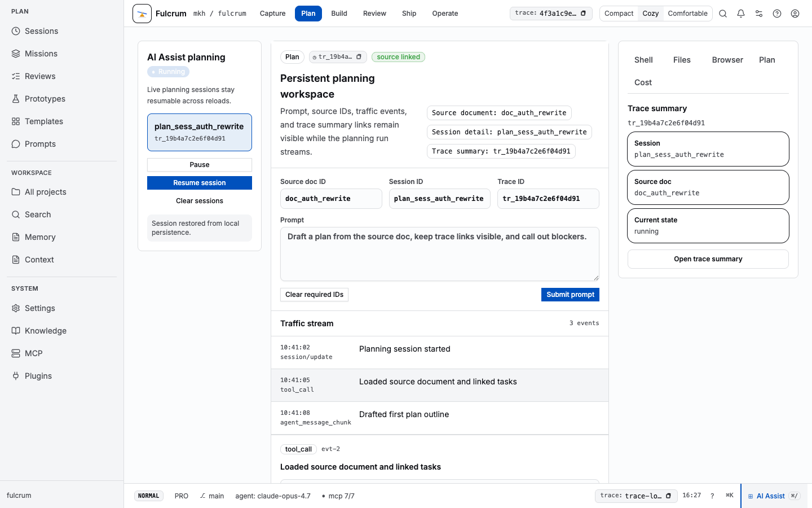Open the Shell tab in the right panel
This screenshot has height=508, width=812.
643,60
